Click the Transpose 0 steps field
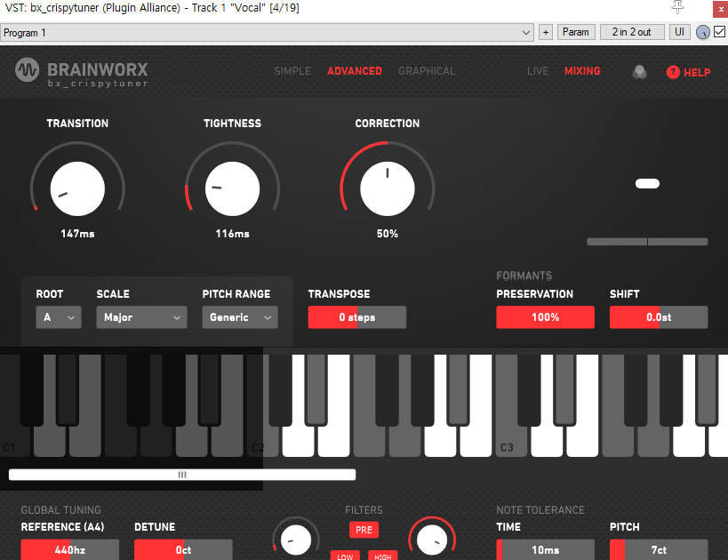Image resolution: width=728 pixels, height=560 pixels. (x=357, y=317)
